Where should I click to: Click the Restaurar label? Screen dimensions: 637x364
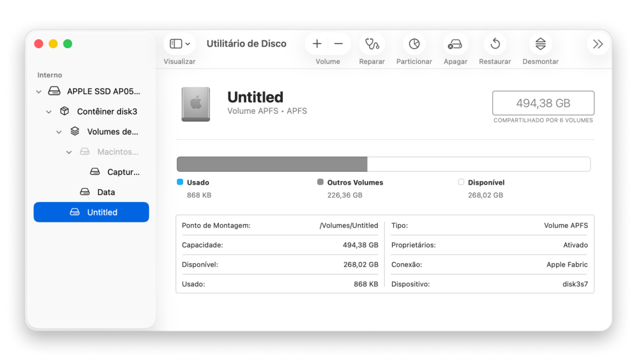(495, 62)
